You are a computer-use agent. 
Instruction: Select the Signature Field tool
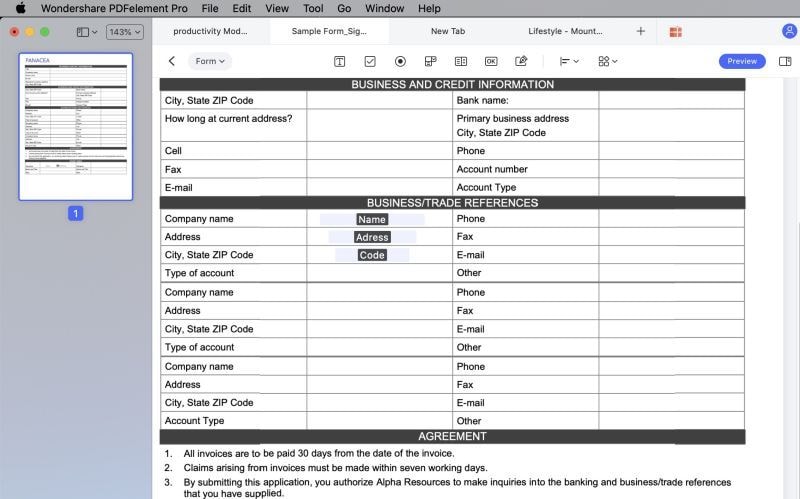click(521, 61)
